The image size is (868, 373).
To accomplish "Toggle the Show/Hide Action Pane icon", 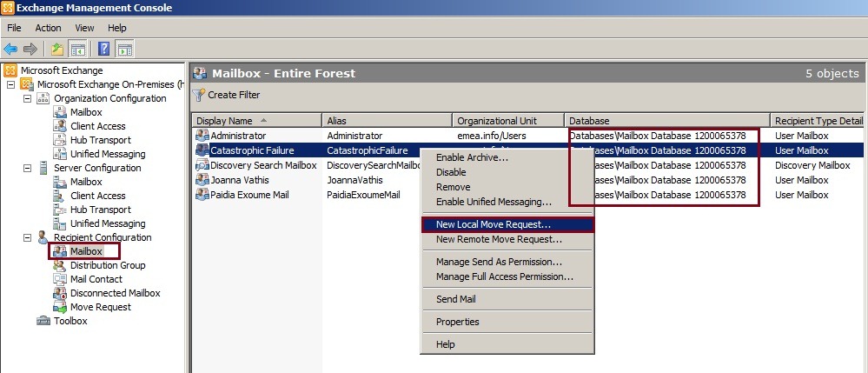I will point(125,49).
